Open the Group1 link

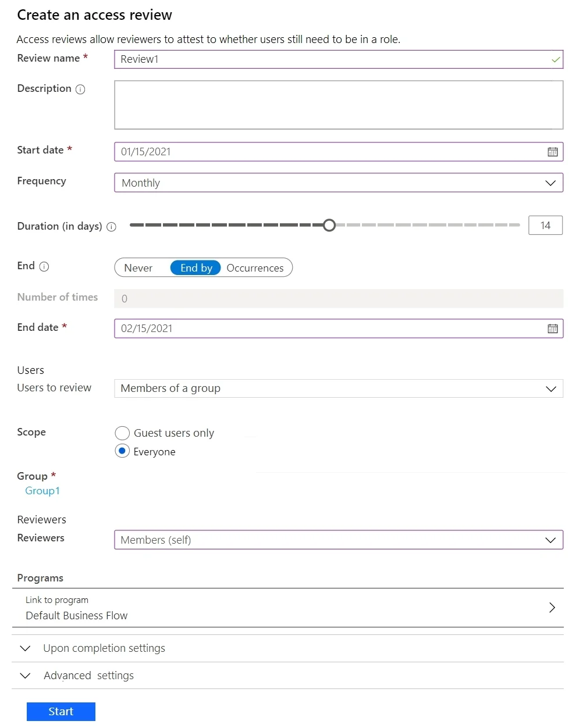(x=42, y=491)
